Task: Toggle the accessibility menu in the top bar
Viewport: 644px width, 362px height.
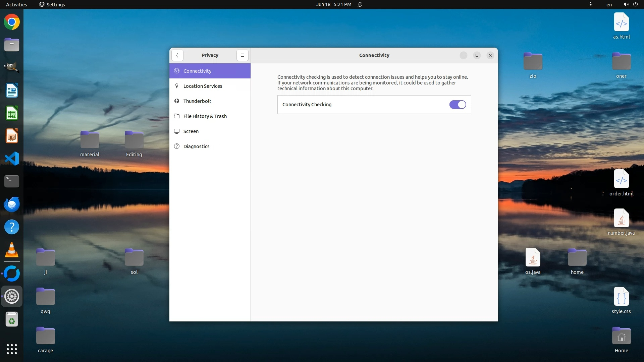Action: 590,4
